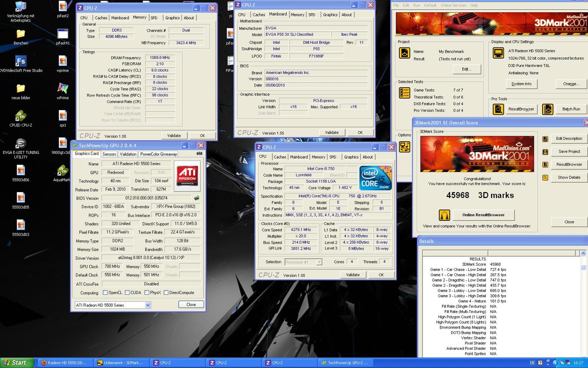The height and width of the screenshot is (368, 588).
Task: Switch to Unbenannt - 3DMark taskbar item
Action: (x=122, y=363)
